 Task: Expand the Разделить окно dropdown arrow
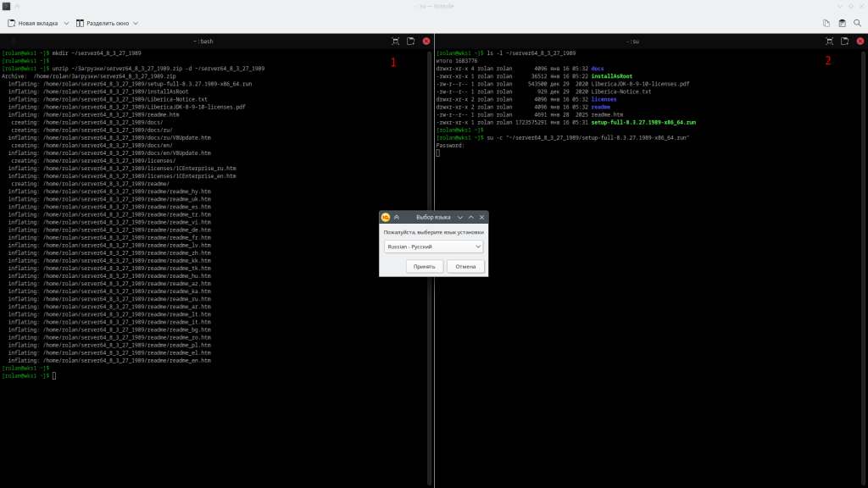pos(136,23)
